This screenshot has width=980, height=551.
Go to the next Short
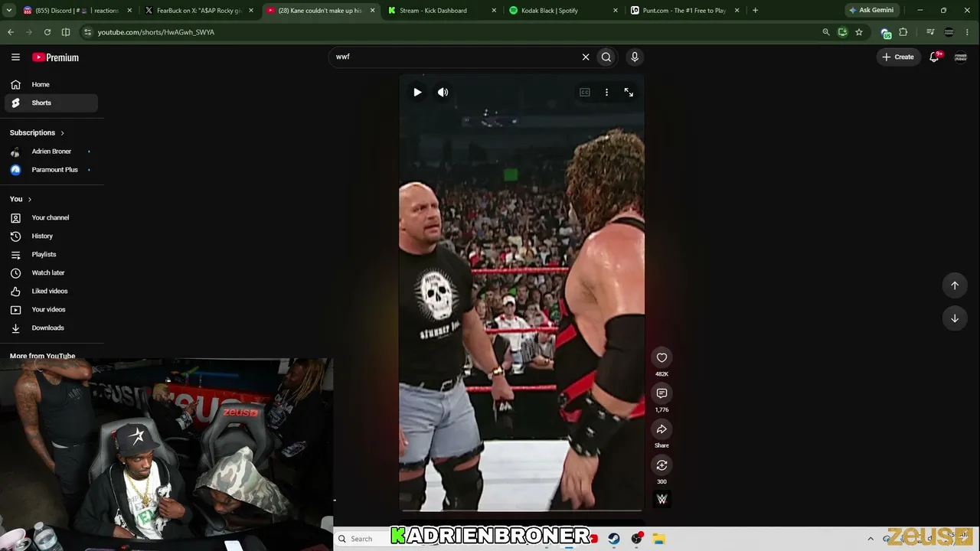click(955, 318)
